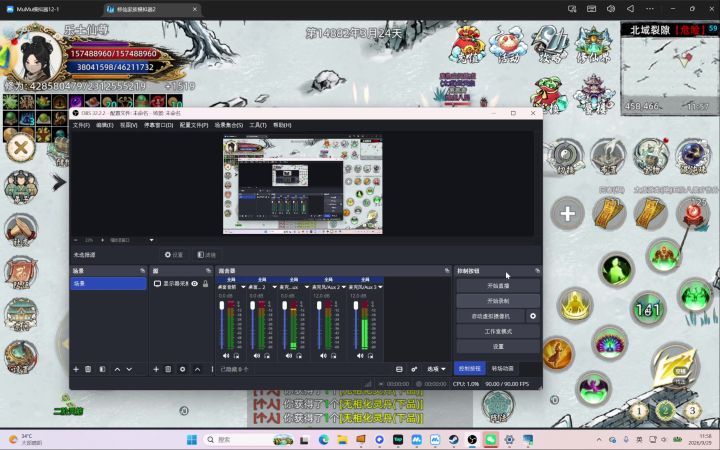Adjust the Aux 2 channel volume fader
This screenshot has width=720, height=450.
click(x=319, y=305)
